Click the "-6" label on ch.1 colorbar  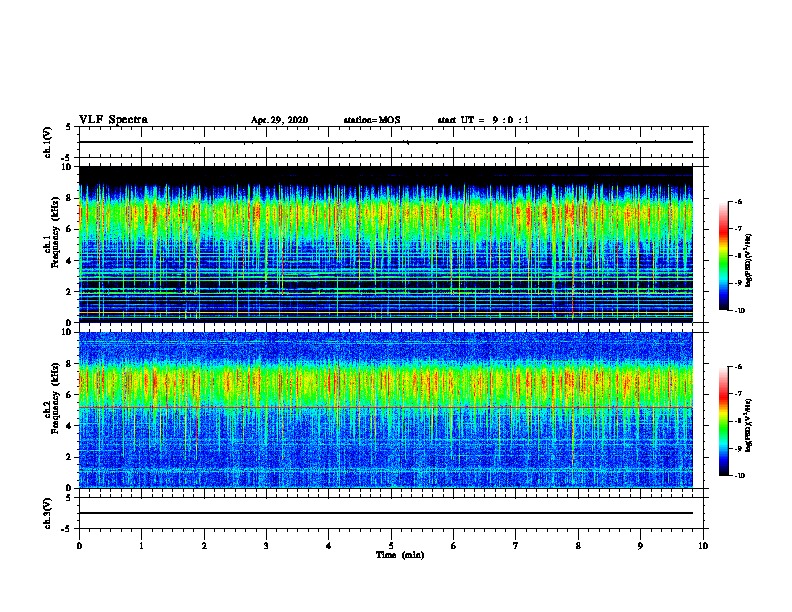737,202
